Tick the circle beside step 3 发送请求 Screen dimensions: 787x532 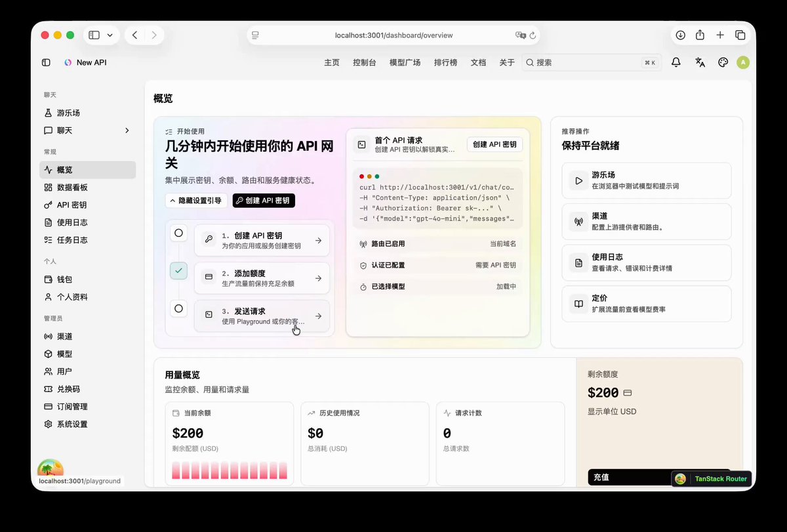pos(178,308)
